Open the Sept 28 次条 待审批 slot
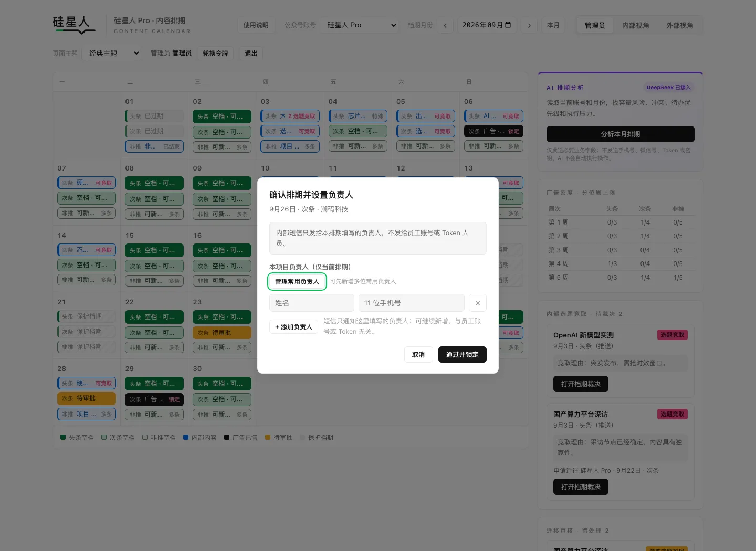This screenshot has width=756, height=551. pos(87,398)
